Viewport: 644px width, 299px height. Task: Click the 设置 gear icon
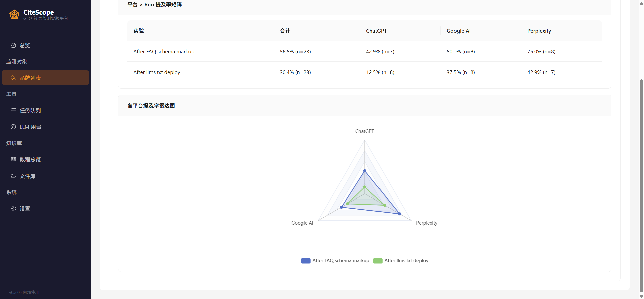pos(13,209)
